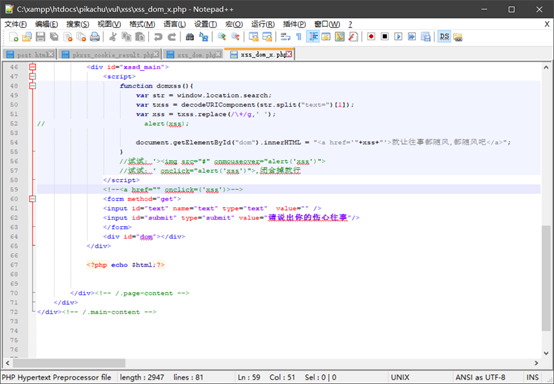Open the 窗口(W) menu

click(x=327, y=24)
